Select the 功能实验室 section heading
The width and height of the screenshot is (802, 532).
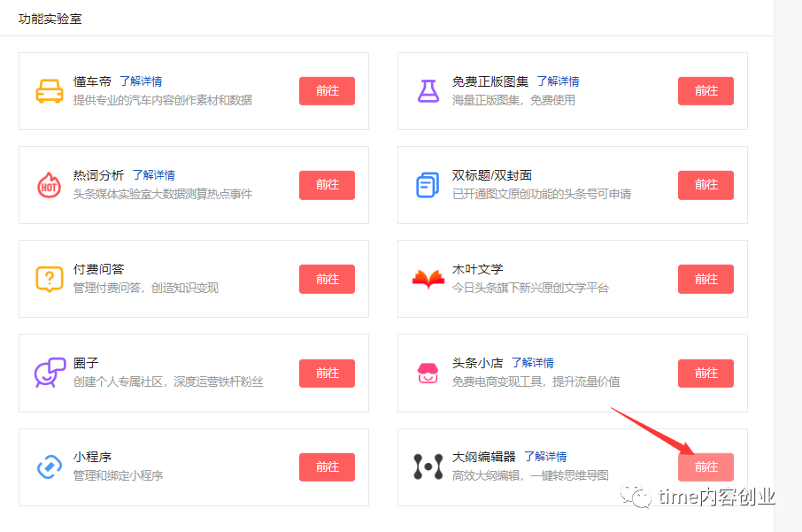(50, 18)
